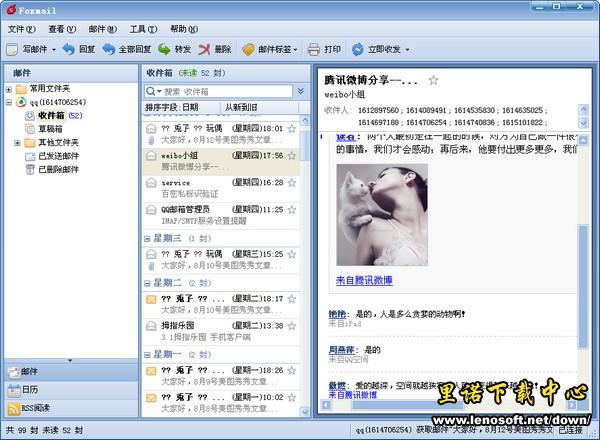Viewport: 600px width, 440px height.
Task: Open the 查看 menu
Action: 62,29
